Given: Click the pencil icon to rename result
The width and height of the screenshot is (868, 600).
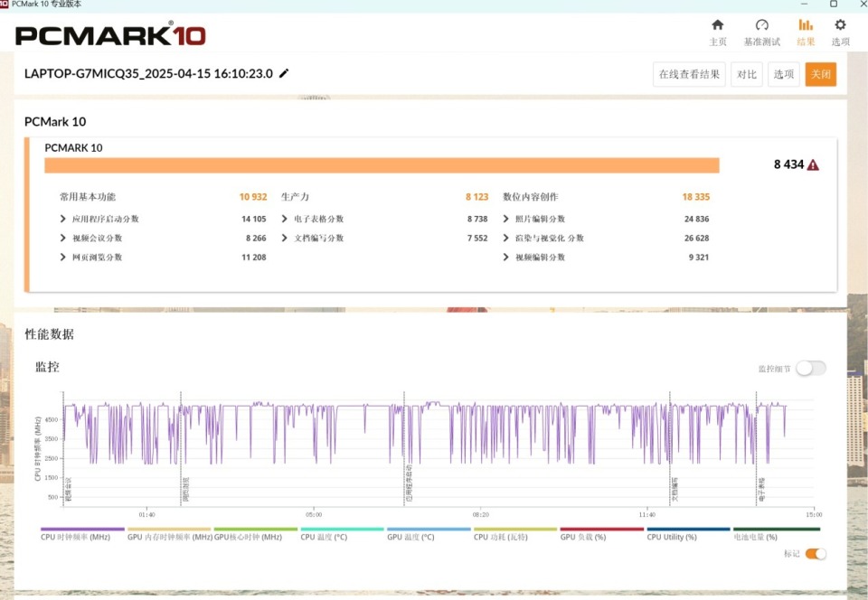Looking at the screenshot, I should point(284,73).
